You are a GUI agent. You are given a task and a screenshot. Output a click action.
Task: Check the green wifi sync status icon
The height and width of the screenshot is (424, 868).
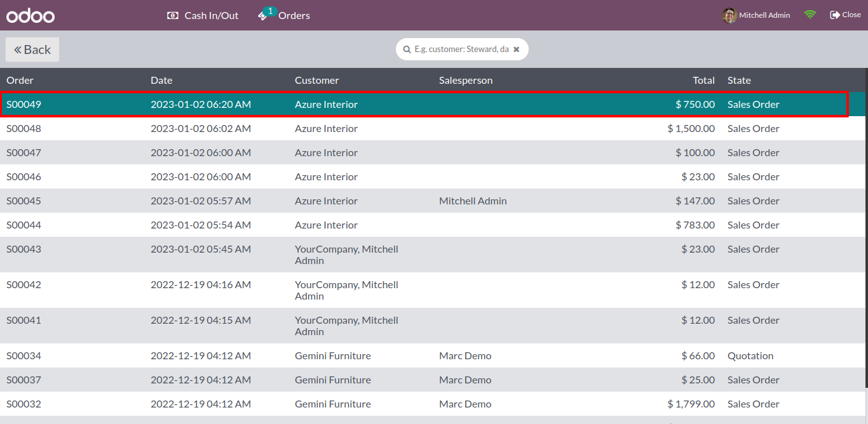pos(810,15)
